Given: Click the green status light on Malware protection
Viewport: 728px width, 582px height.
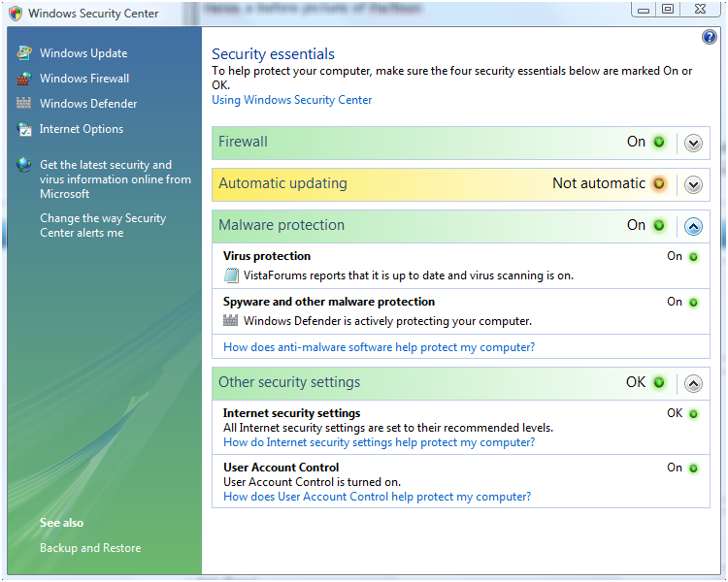Looking at the screenshot, I should click(659, 226).
